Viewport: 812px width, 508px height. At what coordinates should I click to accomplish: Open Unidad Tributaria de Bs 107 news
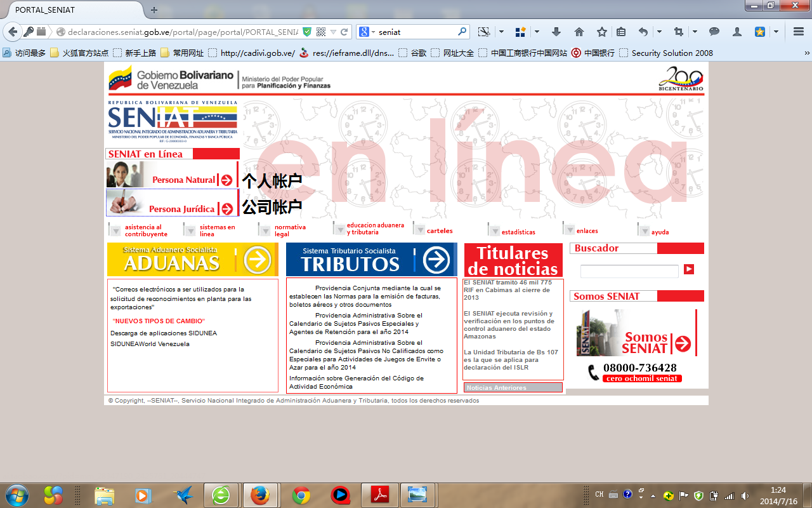coord(511,359)
